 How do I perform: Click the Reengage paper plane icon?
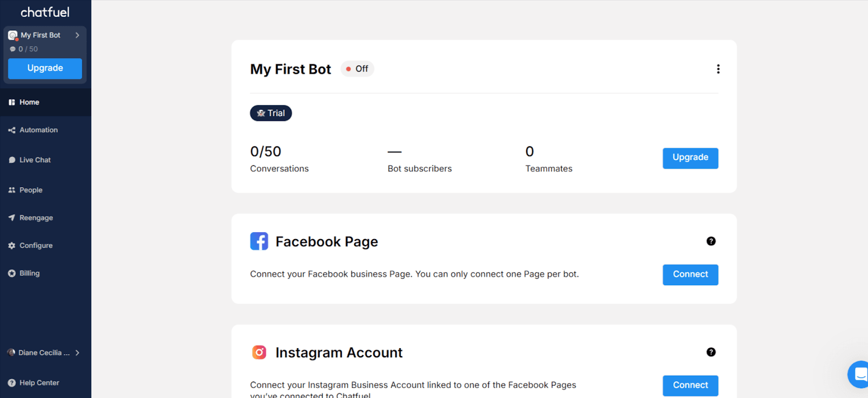pyautogui.click(x=11, y=217)
